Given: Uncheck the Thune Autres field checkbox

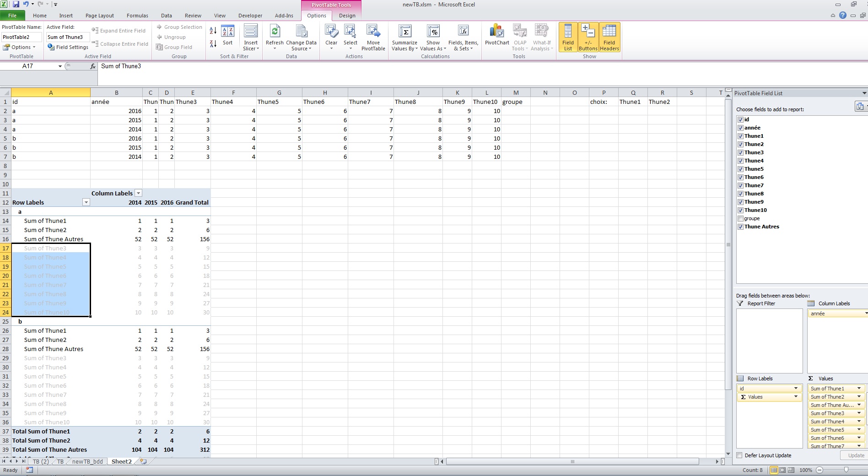Looking at the screenshot, I should tap(740, 227).
